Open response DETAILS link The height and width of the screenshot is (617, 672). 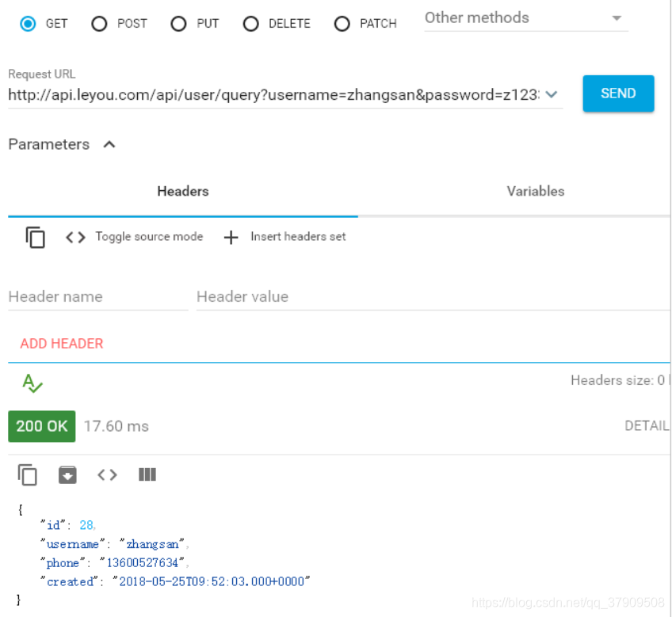coord(647,426)
